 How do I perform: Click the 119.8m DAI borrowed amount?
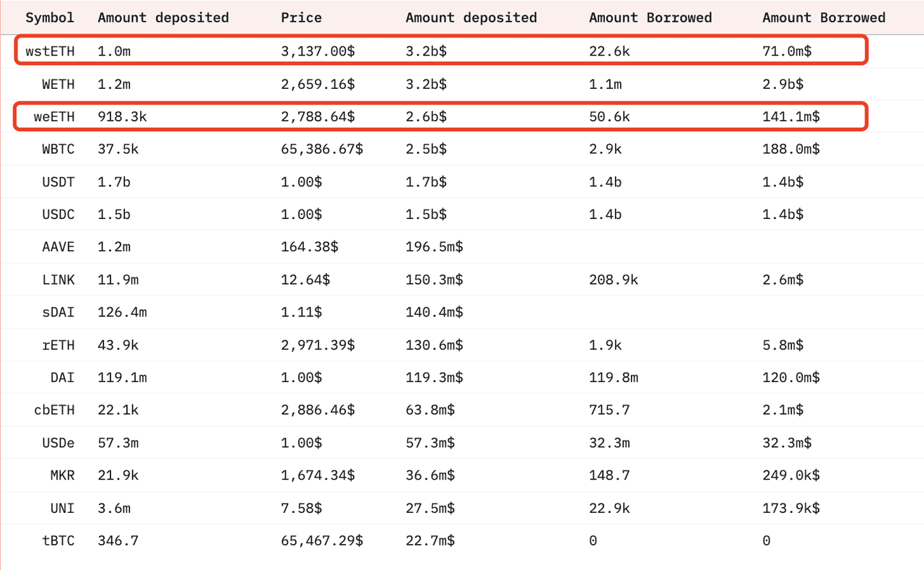tap(613, 377)
